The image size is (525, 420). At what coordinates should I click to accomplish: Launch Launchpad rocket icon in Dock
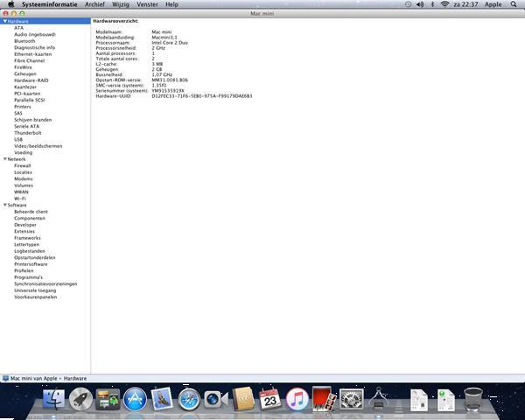click(x=80, y=399)
